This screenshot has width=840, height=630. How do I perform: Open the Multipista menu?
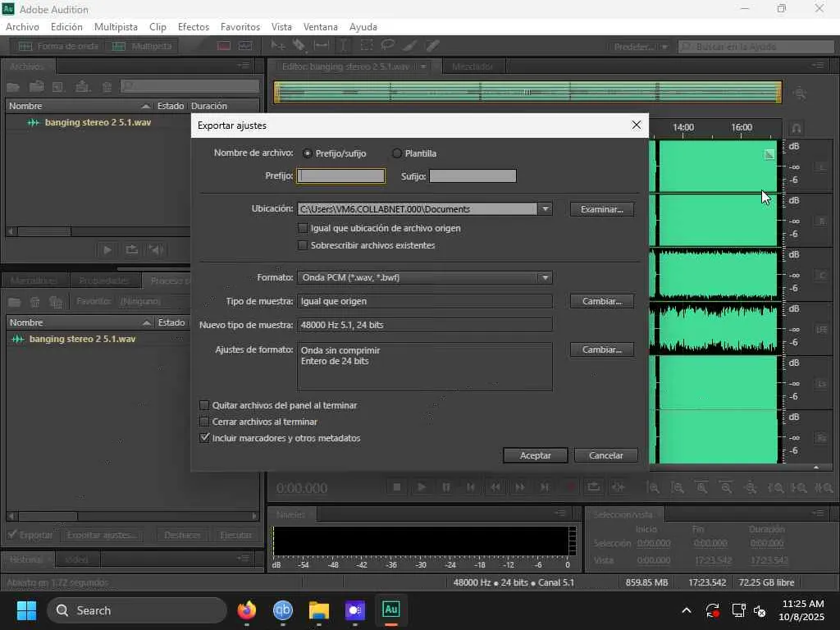[116, 27]
